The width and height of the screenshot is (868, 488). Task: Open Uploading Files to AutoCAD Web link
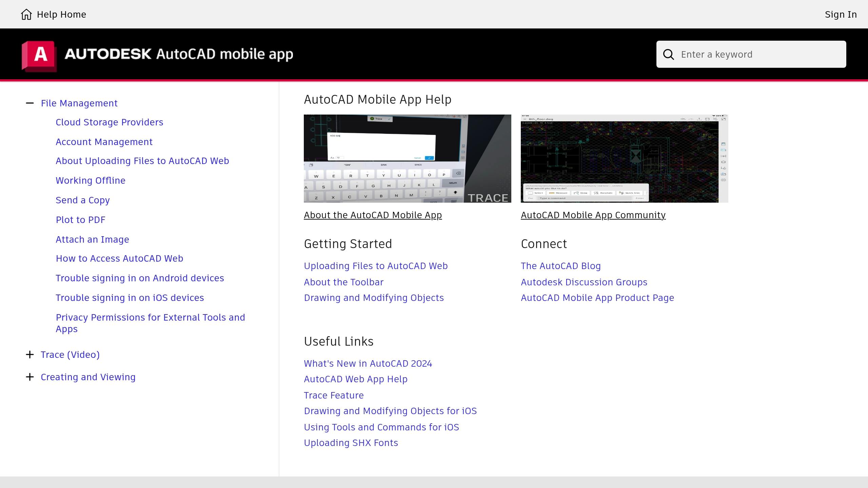click(x=376, y=266)
